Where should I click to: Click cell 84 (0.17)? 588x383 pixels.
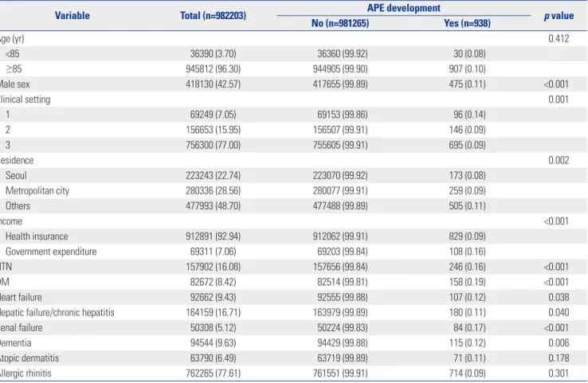[x=469, y=328]
